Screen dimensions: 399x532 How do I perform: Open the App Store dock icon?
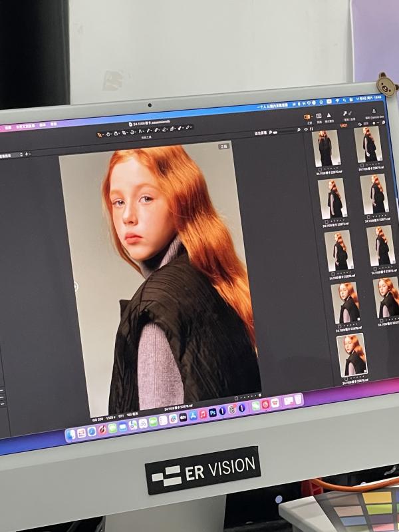click(193, 415)
